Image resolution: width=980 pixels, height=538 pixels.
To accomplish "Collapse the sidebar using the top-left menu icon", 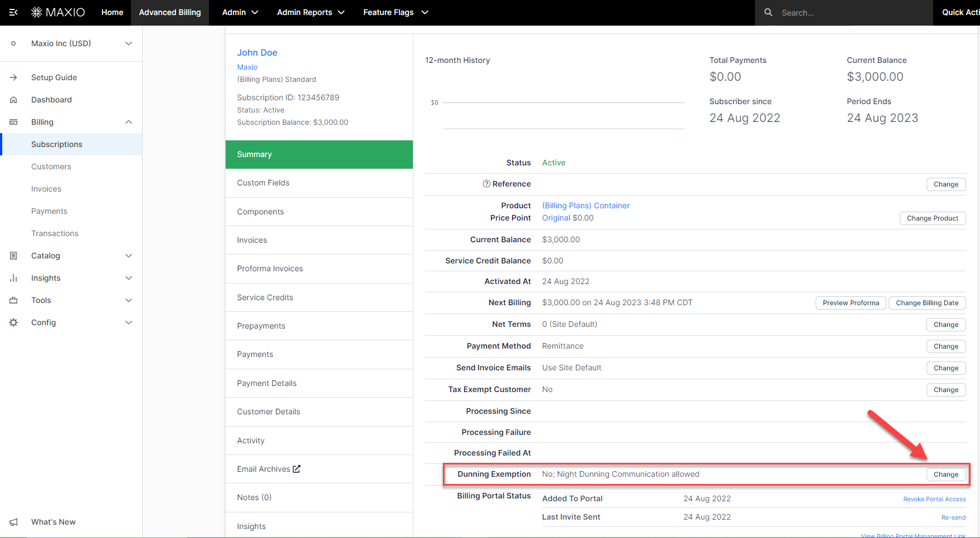I will 13,12.
